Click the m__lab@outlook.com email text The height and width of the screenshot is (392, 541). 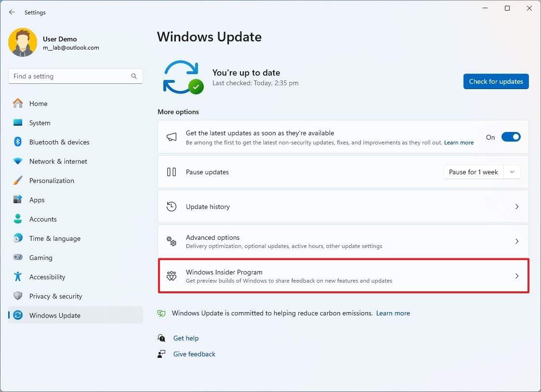click(x=71, y=48)
